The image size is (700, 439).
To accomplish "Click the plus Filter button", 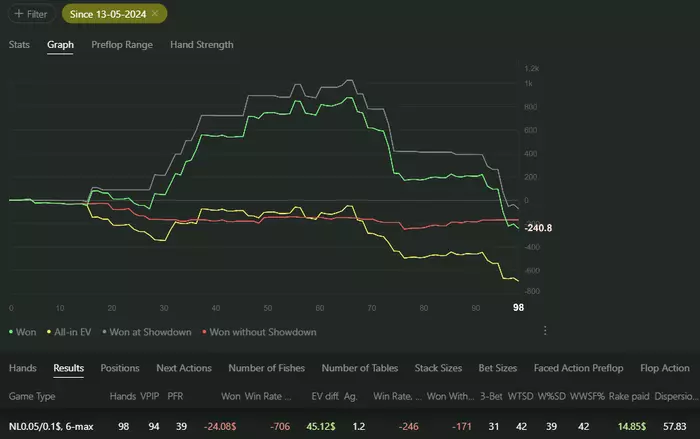I will (x=31, y=14).
